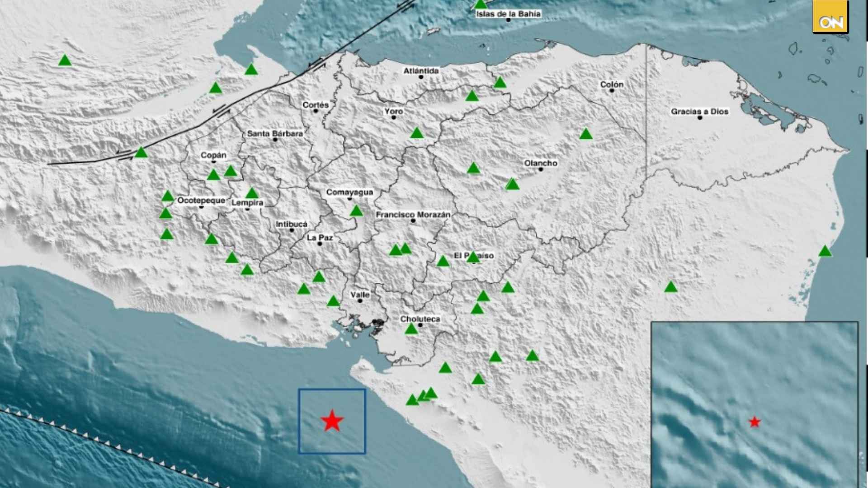Click the Colón department label
The width and height of the screenshot is (868, 488).
point(612,84)
